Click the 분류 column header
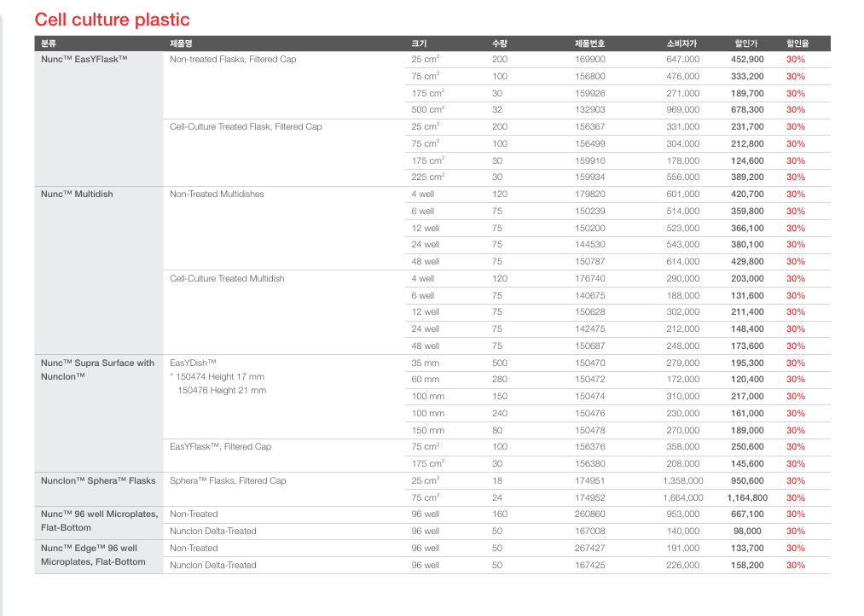Image resolution: width=864 pixels, height=616 pixels. pyautogui.click(x=49, y=43)
